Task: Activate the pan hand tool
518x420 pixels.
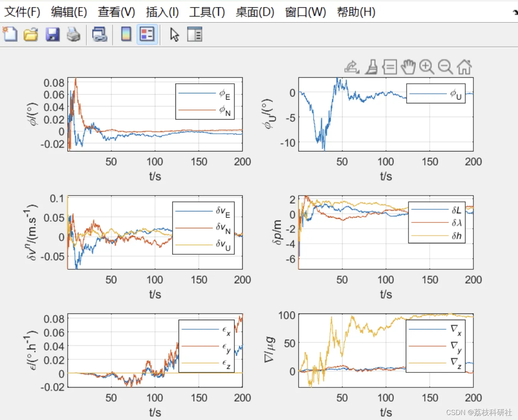Action: [408, 67]
